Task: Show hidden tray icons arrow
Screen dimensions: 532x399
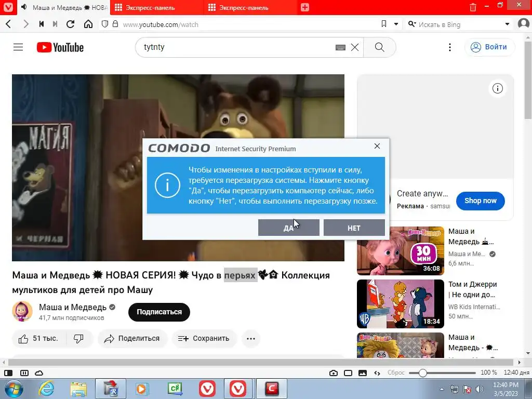Action: [442, 389]
